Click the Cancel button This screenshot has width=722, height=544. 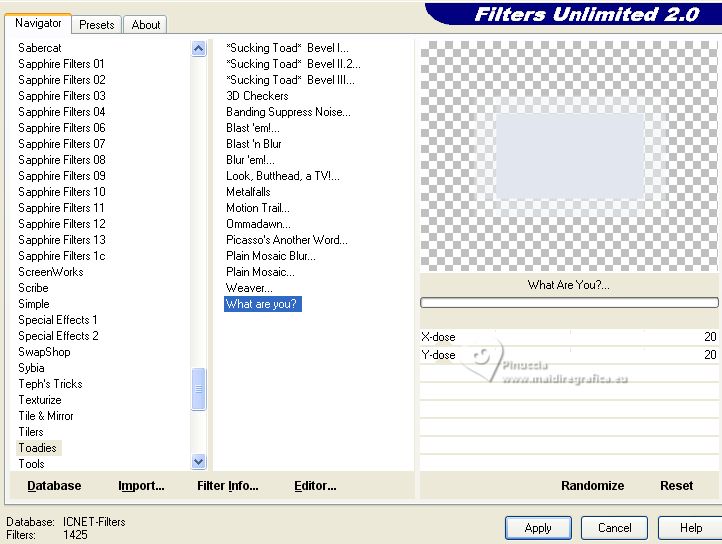(614, 527)
